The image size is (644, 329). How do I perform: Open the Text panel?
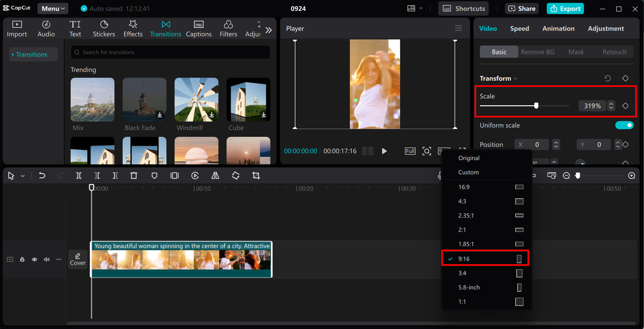(75, 29)
